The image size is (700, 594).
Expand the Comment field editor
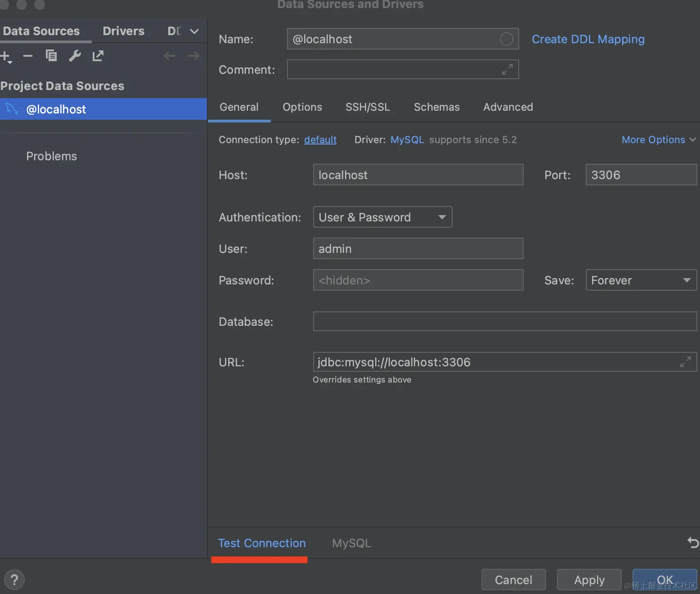pyautogui.click(x=507, y=69)
